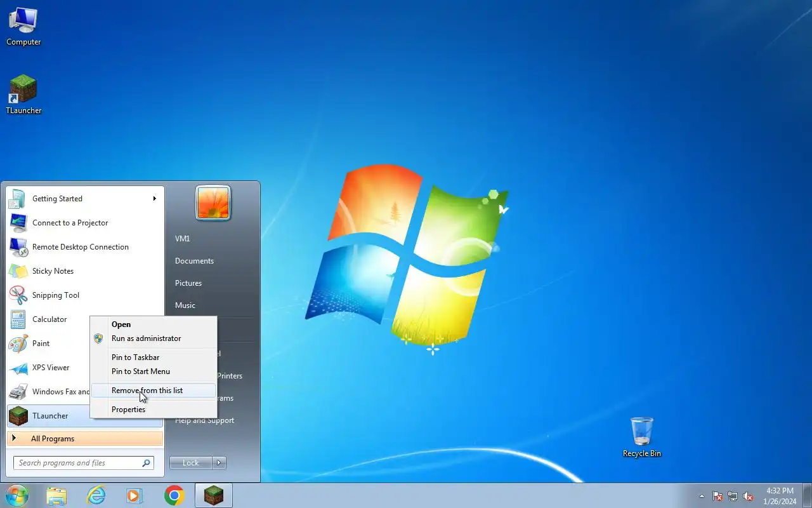Click the Windows Start orb

point(16,495)
